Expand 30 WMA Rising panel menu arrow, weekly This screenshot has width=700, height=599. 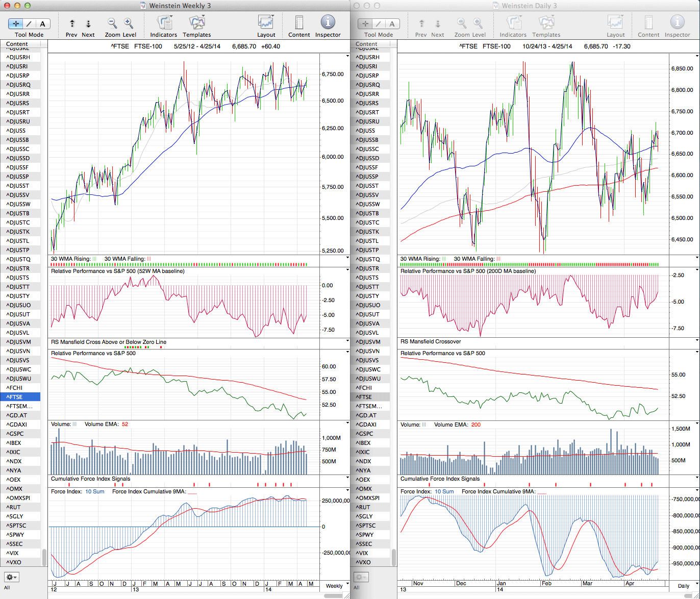pyautogui.click(x=347, y=258)
